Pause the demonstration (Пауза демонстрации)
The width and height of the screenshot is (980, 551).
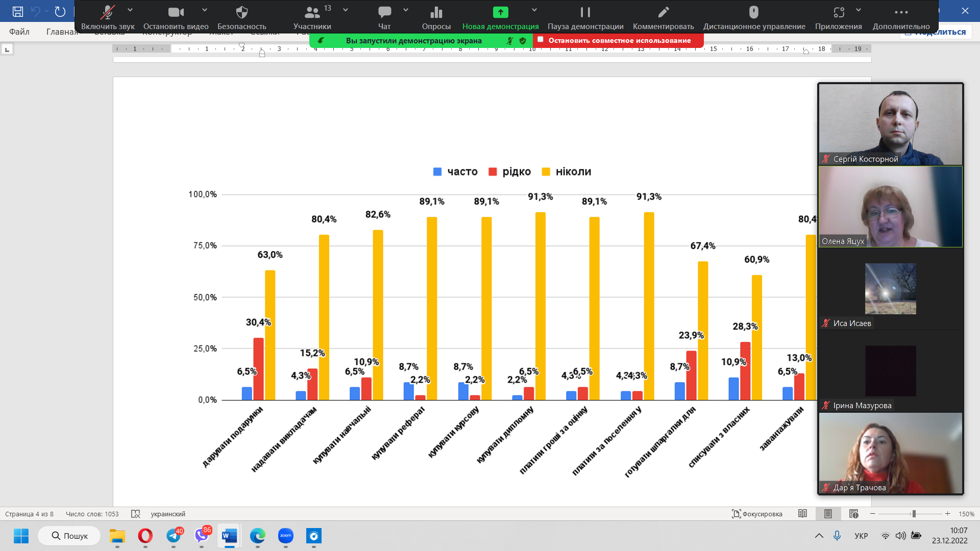(585, 12)
